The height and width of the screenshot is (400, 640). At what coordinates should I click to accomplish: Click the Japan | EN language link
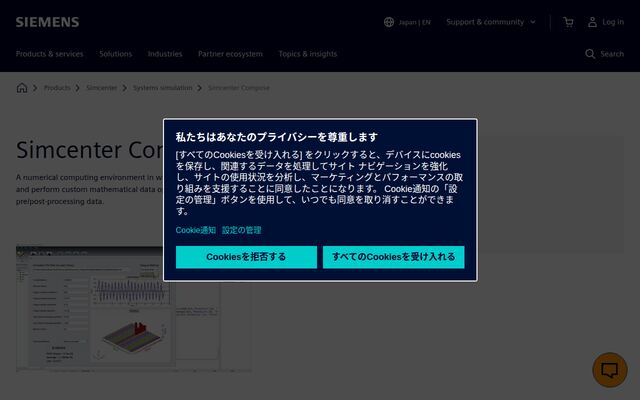pos(414,22)
